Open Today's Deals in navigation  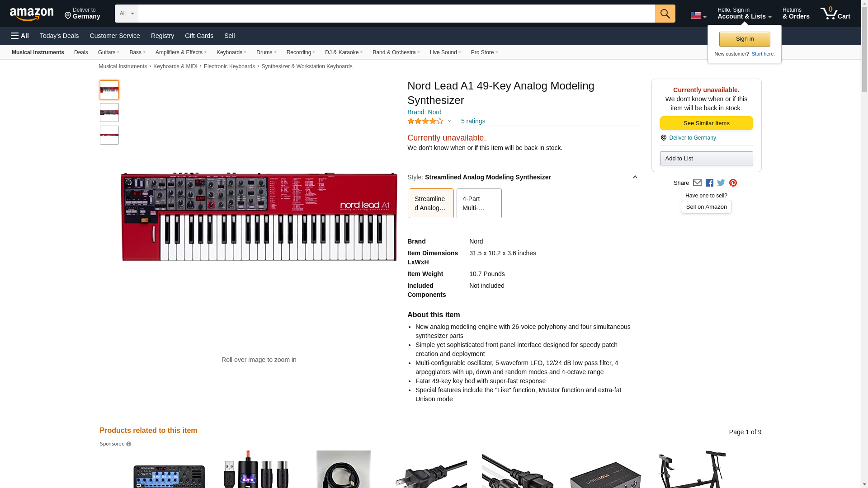point(59,36)
